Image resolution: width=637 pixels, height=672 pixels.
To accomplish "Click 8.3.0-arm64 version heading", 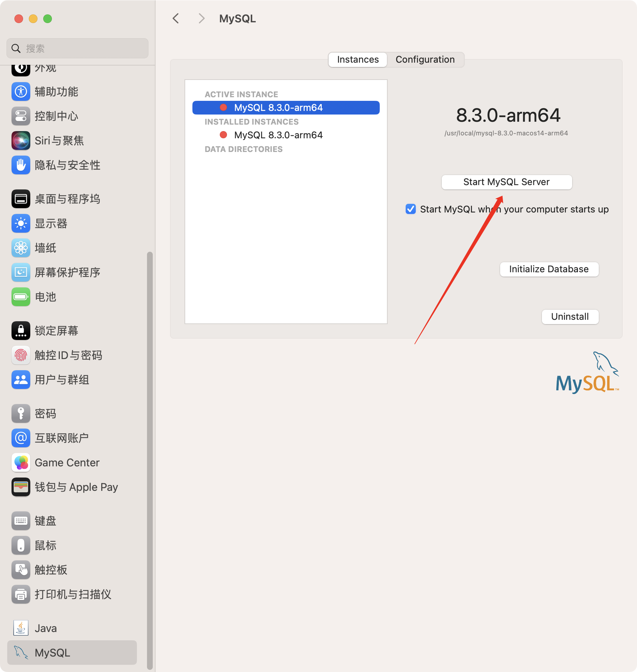I will tap(508, 115).
